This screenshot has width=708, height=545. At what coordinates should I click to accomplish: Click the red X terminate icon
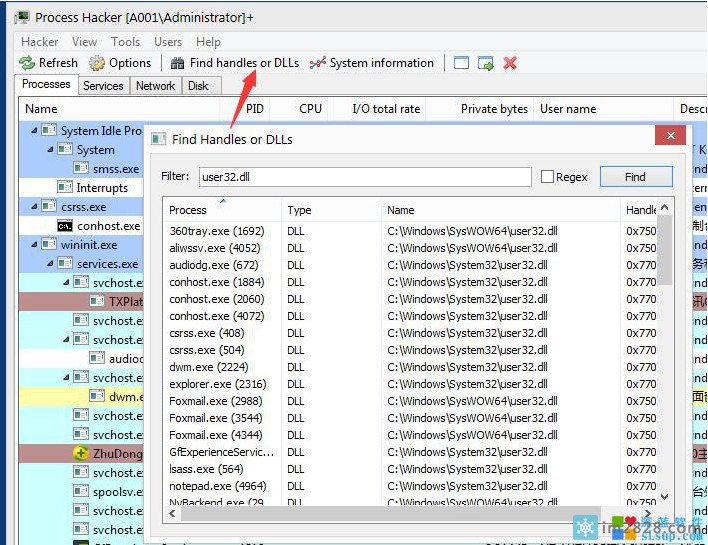[510, 63]
